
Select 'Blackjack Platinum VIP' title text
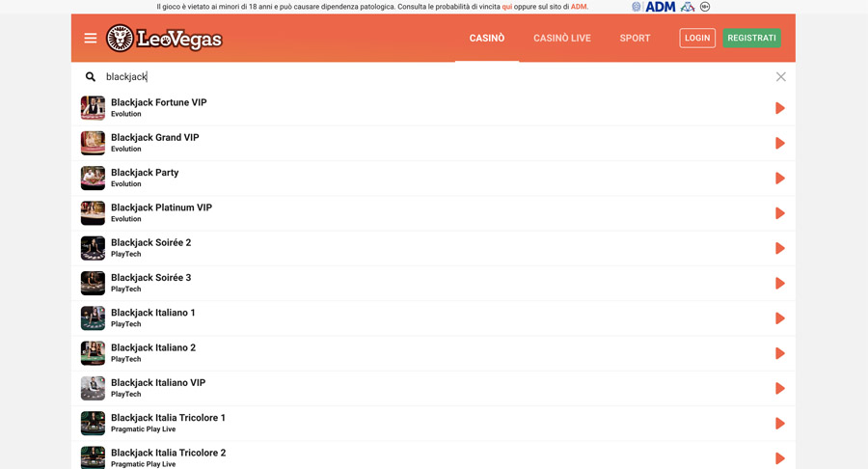[162, 207]
